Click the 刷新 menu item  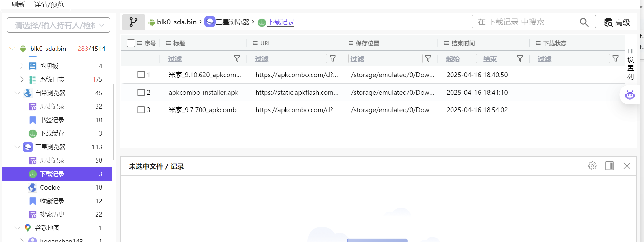pyautogui.click(x=18, y=4)
